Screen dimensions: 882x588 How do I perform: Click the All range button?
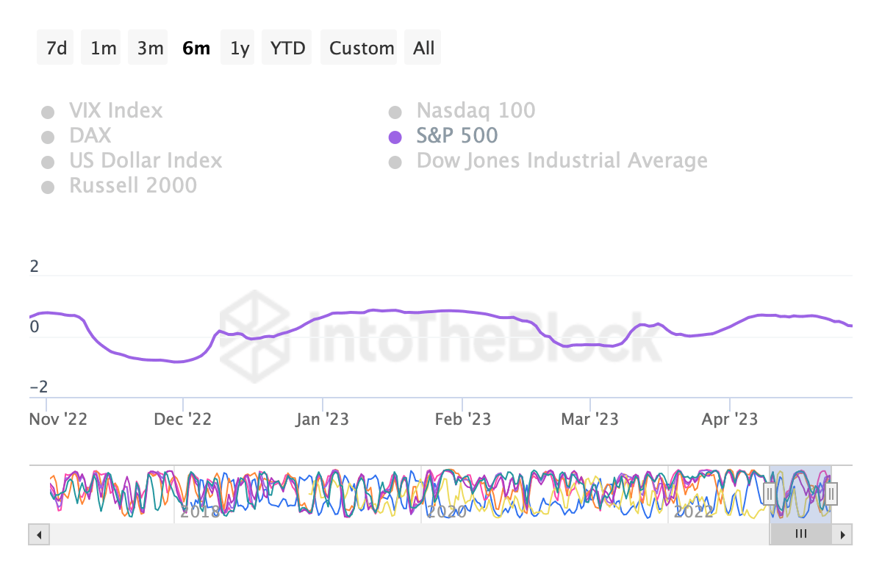(423, 47)
